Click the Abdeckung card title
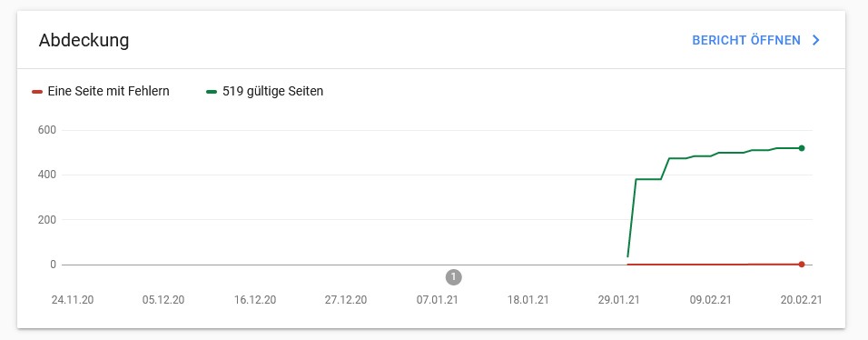 click(84, 41)
